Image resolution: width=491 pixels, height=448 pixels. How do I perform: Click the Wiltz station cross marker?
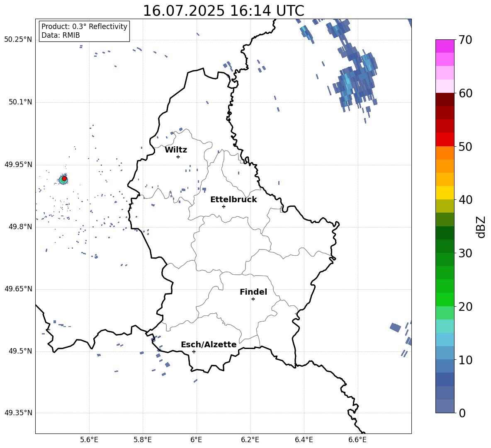(178, 157)
